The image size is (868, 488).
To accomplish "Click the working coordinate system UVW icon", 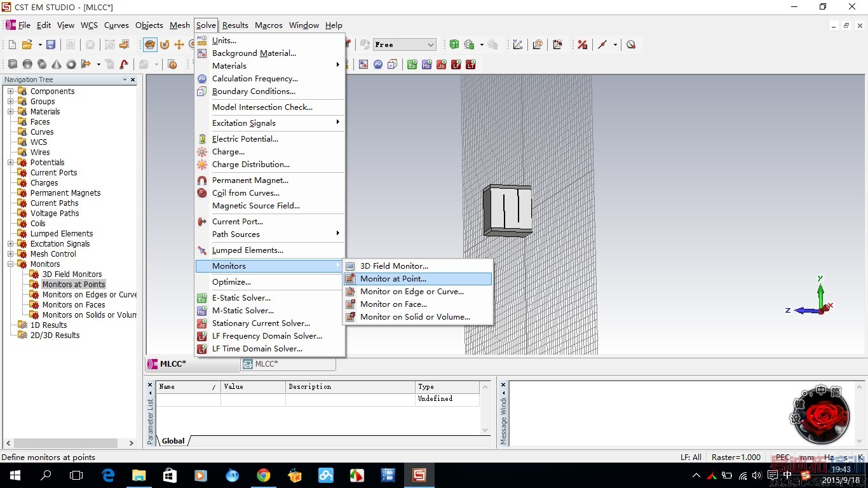I will tap(518, 44).
